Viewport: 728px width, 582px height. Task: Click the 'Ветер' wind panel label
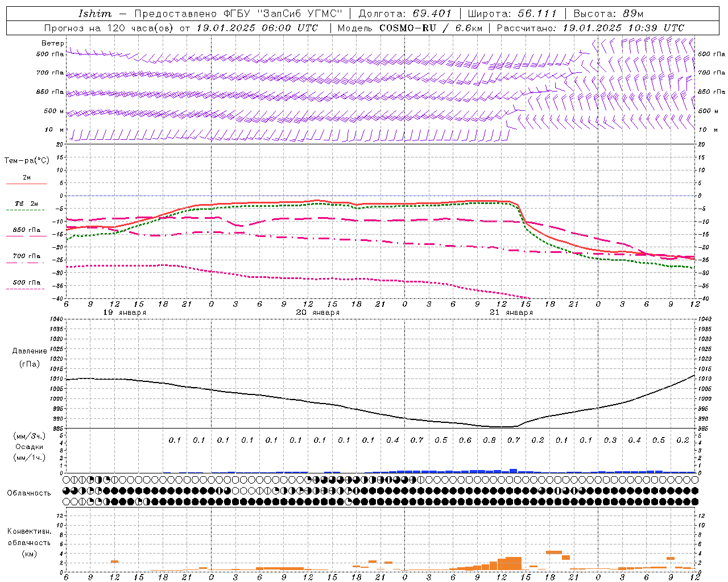click(x=53, y=43)
